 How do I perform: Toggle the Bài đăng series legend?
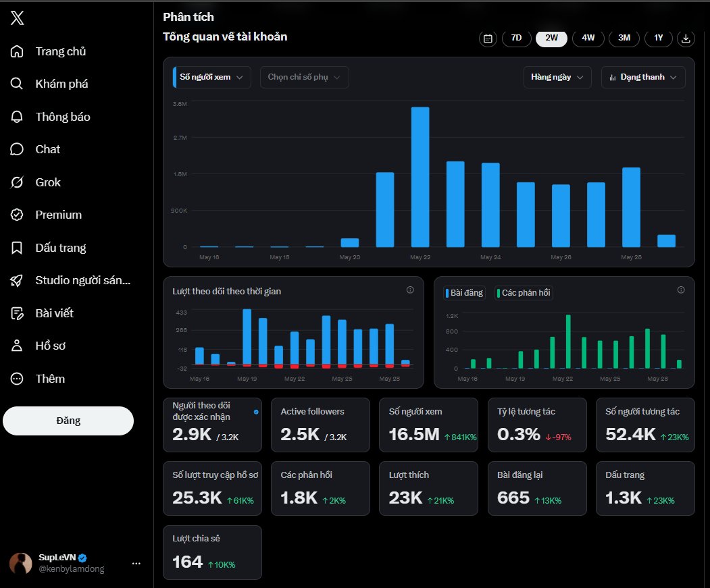(464, 293)
